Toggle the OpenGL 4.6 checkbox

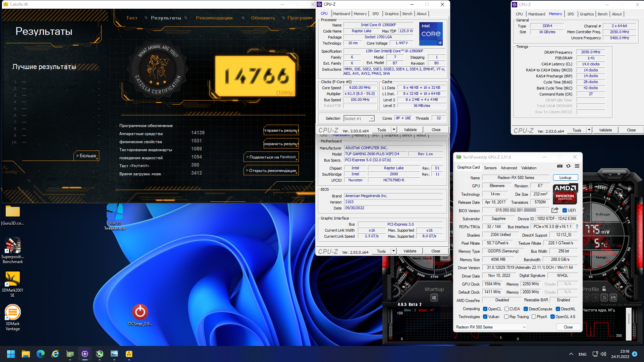click(x=552, y=317)
